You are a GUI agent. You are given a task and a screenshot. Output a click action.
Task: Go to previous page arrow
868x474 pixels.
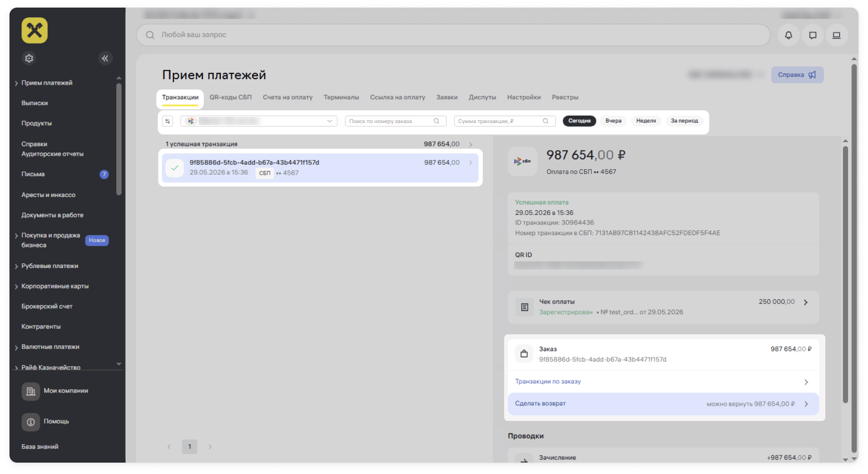tap(169, 447)
